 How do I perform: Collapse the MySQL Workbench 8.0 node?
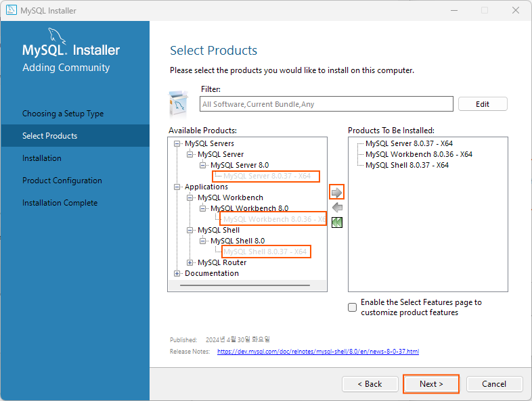click(x=202, y=208)
